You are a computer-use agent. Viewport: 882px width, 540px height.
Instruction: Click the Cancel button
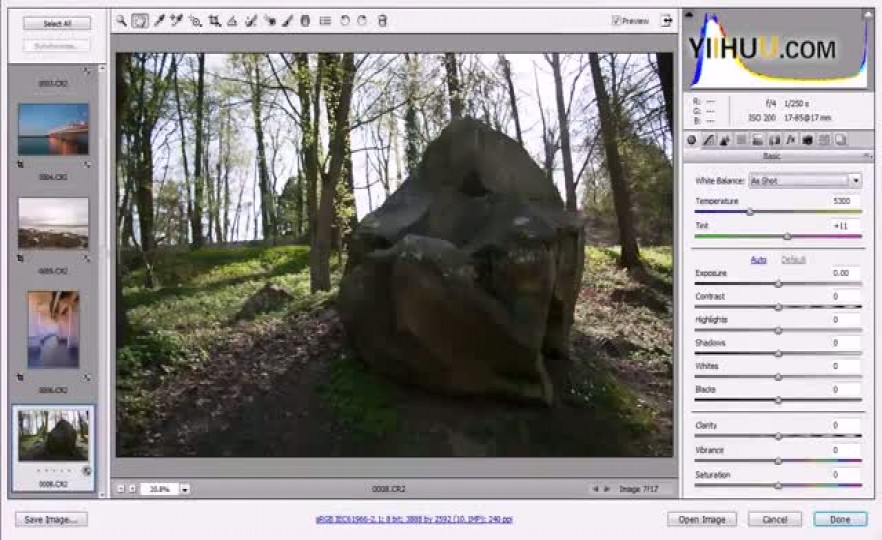click(775, 519)
